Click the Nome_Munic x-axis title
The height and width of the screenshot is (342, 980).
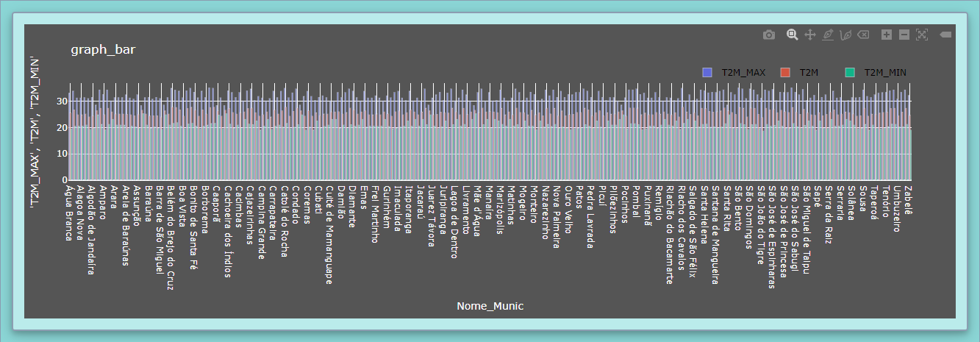pos(490,305)
